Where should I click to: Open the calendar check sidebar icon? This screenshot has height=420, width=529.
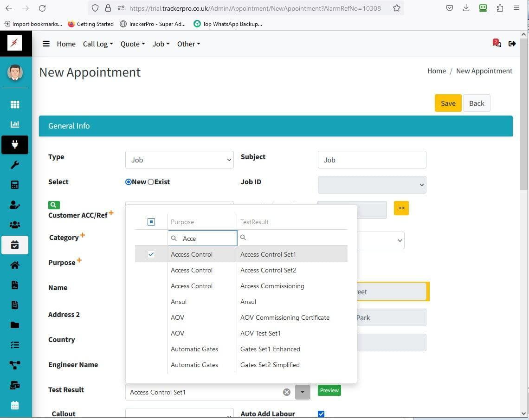pos(15,245)
